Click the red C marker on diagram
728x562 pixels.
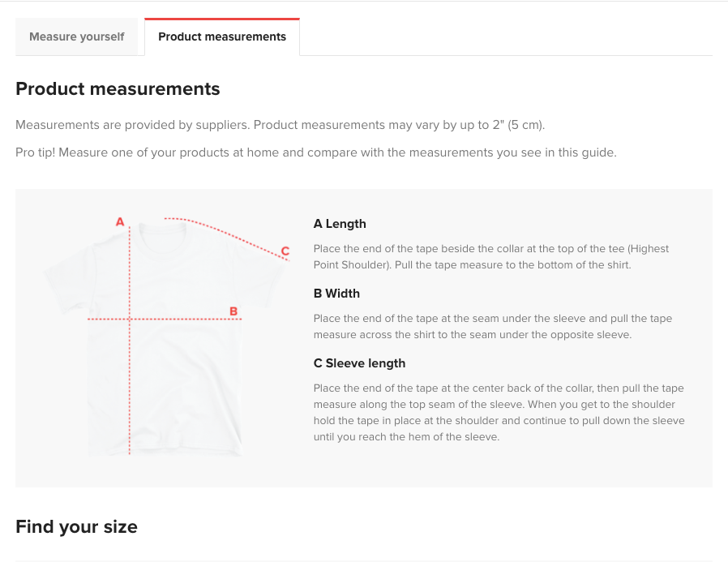tap(285, 251)
